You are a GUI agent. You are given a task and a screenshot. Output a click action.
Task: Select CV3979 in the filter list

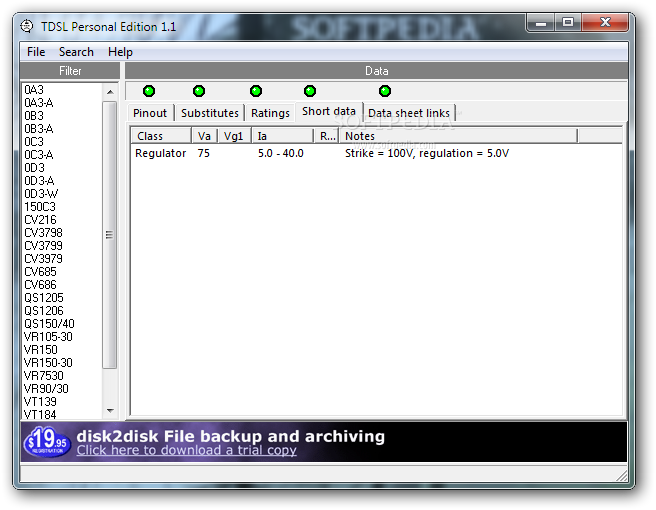pyautogui.click(x=43, y=258)
